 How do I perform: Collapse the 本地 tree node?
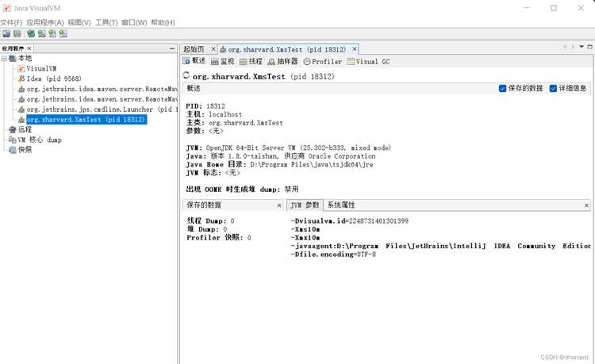pos(4,59)
